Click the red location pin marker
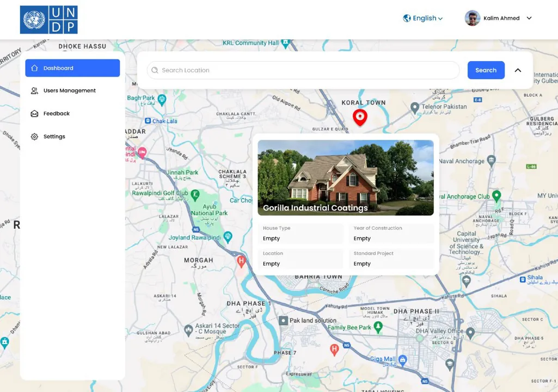 360,118
